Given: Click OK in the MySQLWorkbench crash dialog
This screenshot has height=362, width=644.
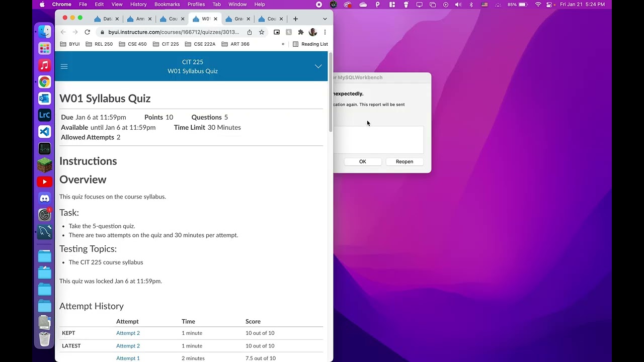Looking at the screenshot, I should (x=363, y=162).
